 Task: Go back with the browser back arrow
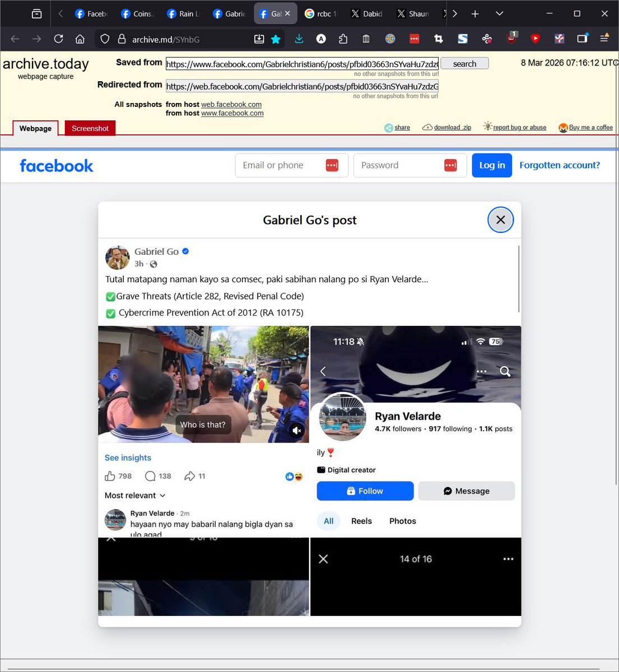tap(15, 39)
